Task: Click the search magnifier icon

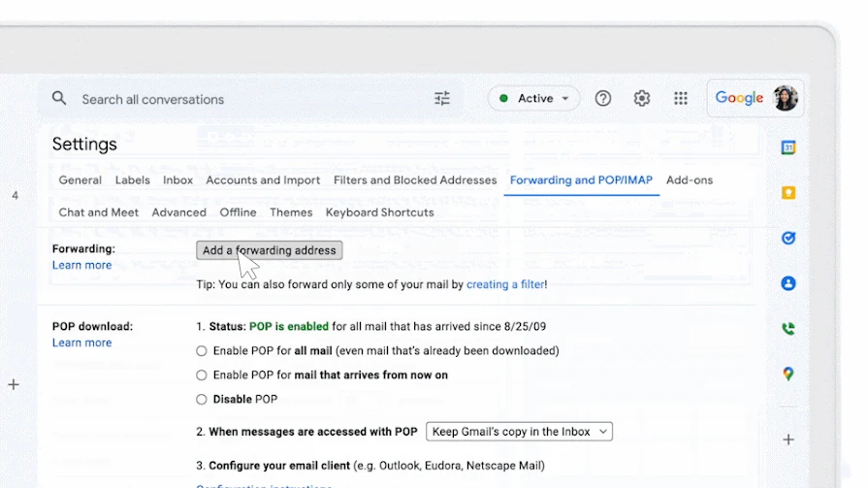Action: point(59,99)
